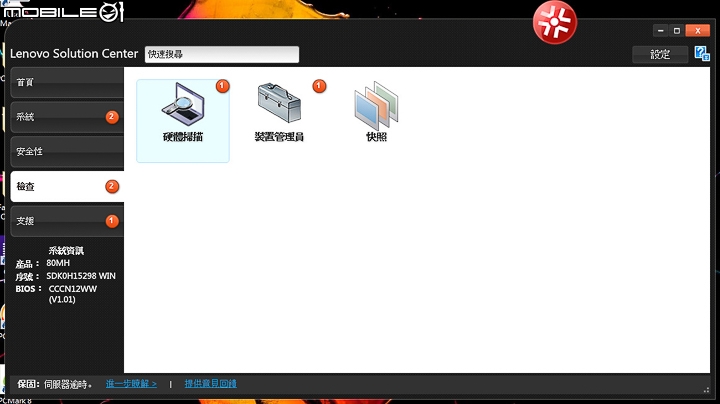The width and height of the screenshot is (720, 404).
Task: Close the Lenovo Solution Center window
Action: 698,31
